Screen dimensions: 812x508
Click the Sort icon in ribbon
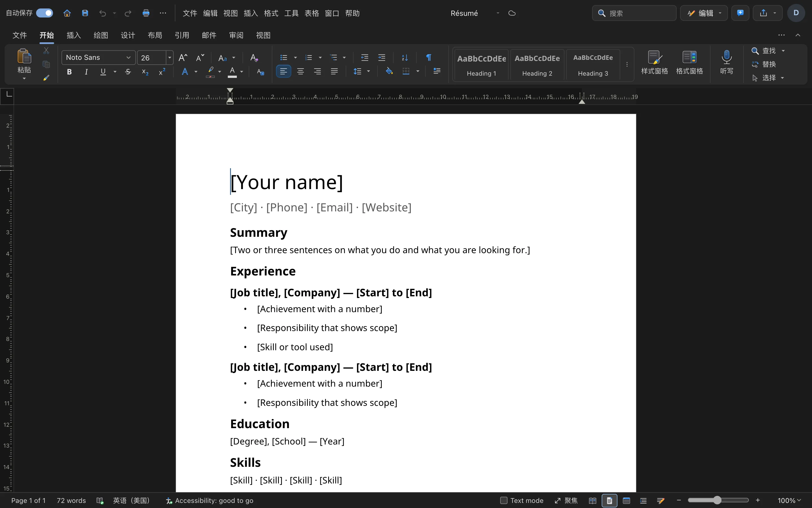coord(405,58)
